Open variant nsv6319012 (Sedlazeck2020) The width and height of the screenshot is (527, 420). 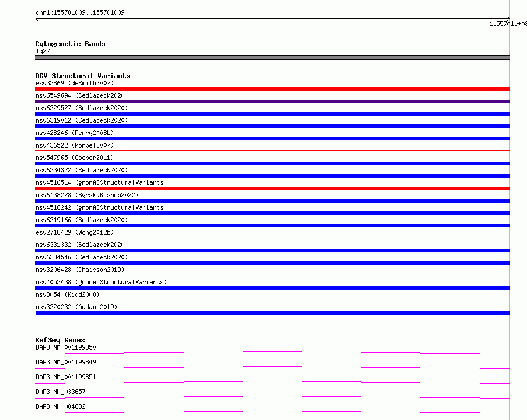click(x=82, y=120)
